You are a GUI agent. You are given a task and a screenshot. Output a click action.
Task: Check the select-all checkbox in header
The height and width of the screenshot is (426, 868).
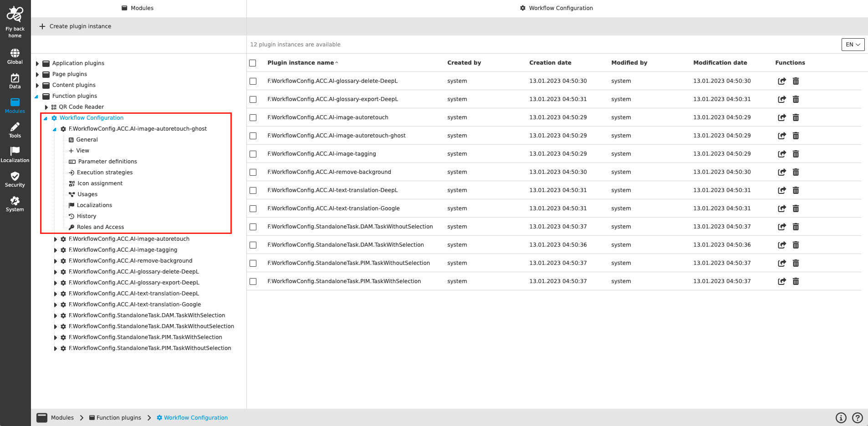pos(253,63)
